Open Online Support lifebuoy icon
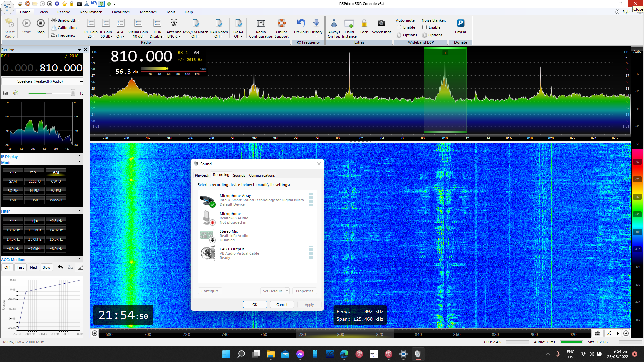This screenshot has width=644, height=362. click(281, 23)
